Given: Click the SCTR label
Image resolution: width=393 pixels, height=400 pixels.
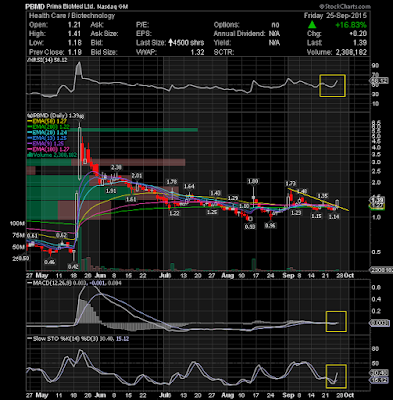Looking at the screenshot, I should [x=224, y=52].
